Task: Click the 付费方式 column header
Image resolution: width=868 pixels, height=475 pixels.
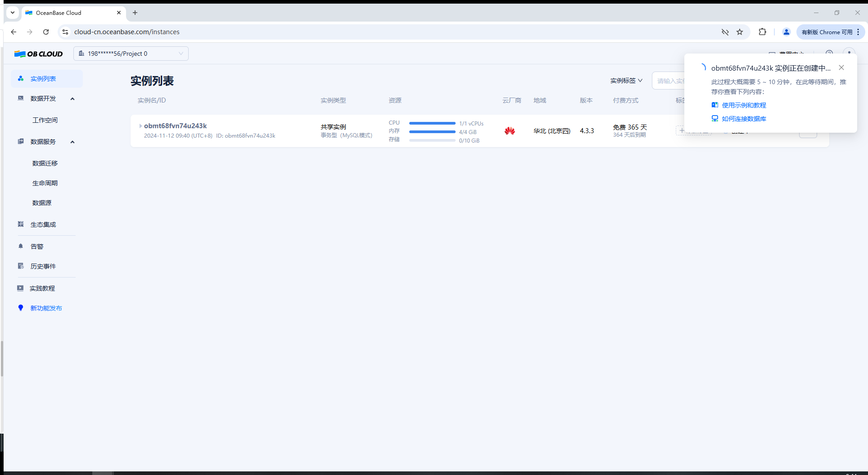Action: [625, 100]
